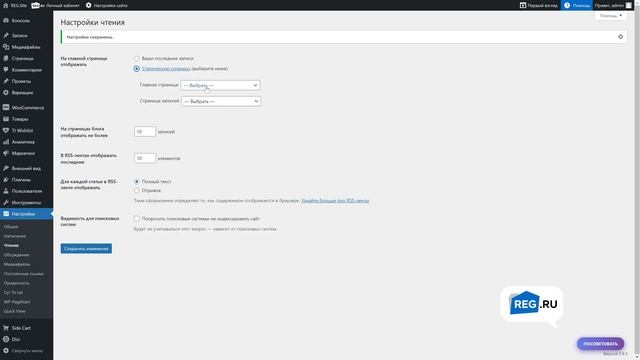Open the WooCommerce sidebar icon

[x=6, y=107]
